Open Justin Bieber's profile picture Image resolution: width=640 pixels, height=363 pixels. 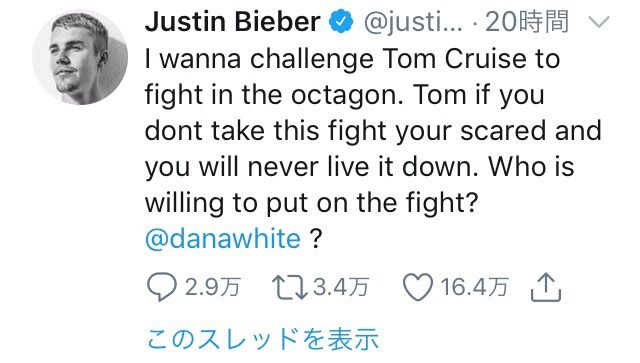[80, 57]
